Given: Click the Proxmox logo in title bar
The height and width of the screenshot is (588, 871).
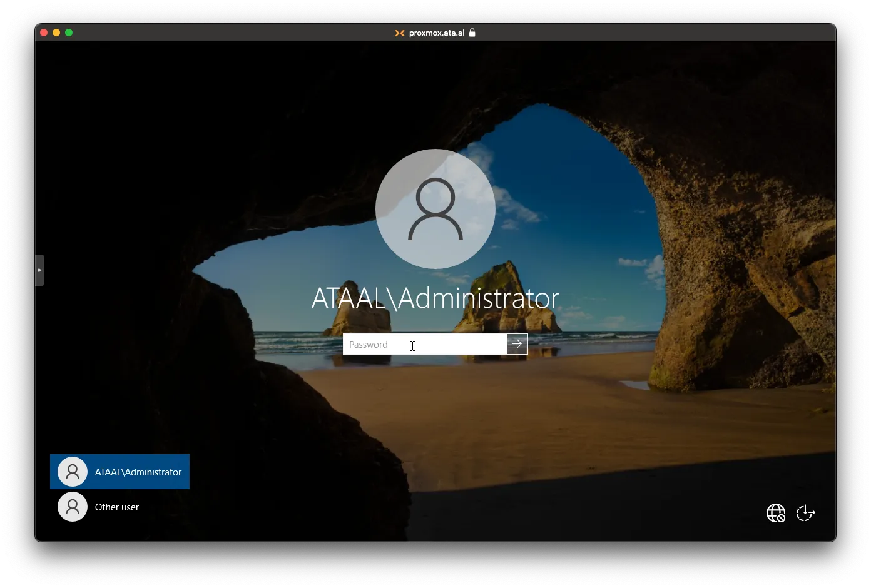Looking at the screenshot, I should [x=399, y=33].
